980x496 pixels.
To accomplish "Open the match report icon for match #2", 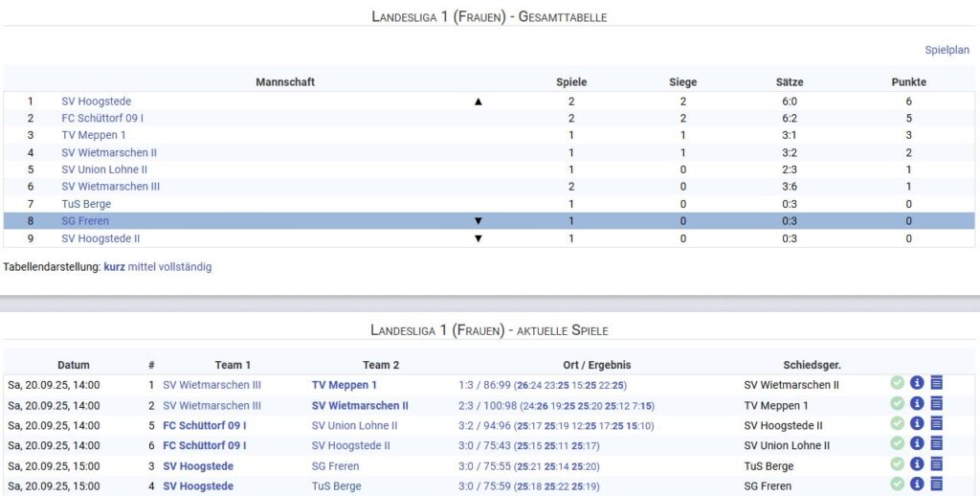I will 937,405.
